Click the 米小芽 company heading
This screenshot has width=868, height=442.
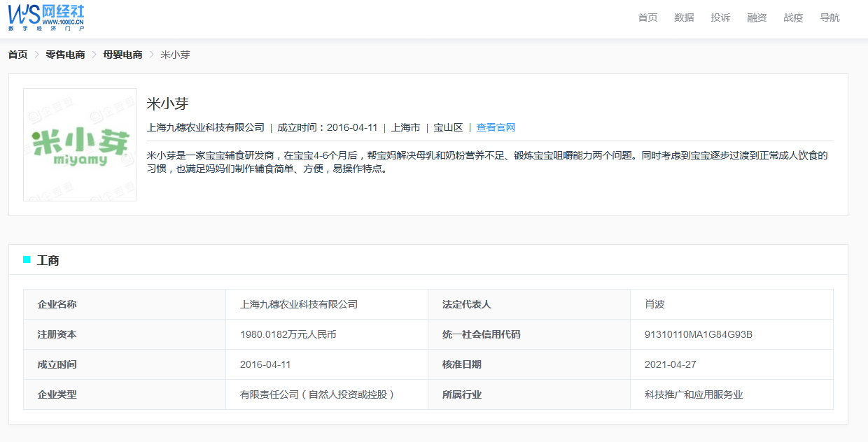[167, 104]
